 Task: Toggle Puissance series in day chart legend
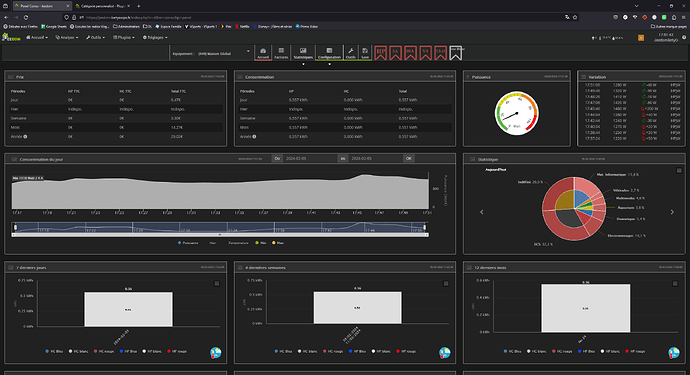pyautogui.click(x=188, y=243)
